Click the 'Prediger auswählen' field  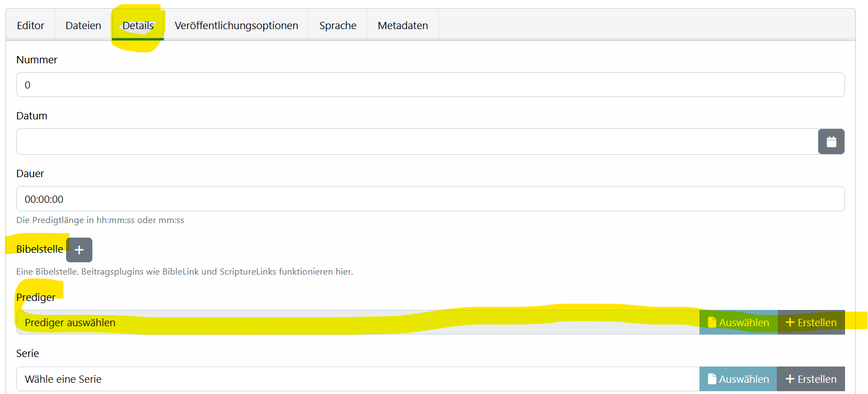[x=357, y=322]
